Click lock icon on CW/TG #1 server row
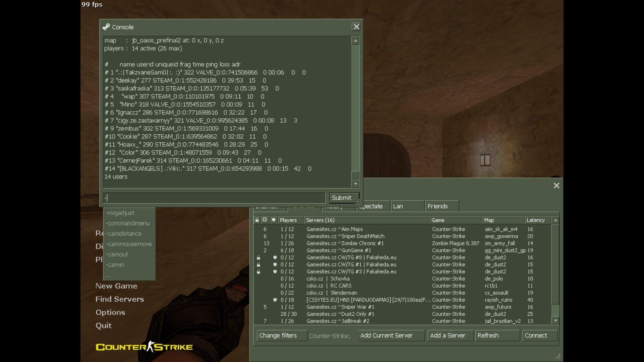 click(x=258, y=265)
